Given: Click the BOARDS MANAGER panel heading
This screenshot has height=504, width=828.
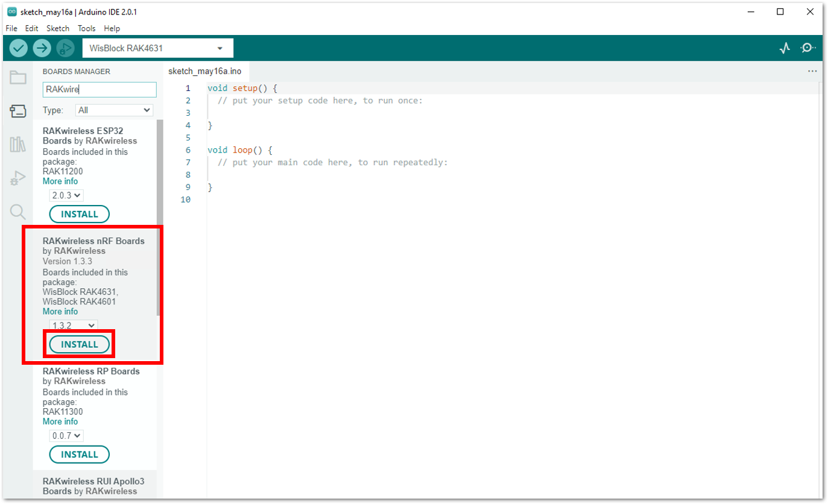Looking at the screenshot, I should coord(77,72).
